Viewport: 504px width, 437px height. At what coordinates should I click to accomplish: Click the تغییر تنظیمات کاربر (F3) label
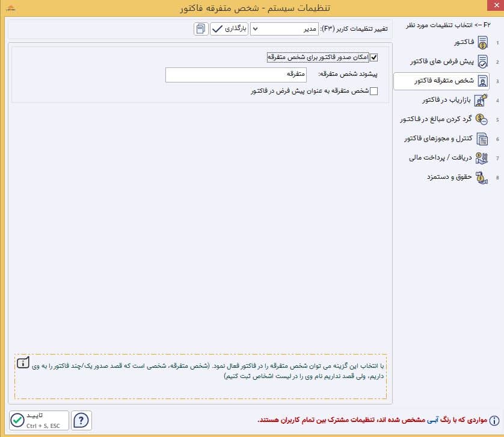[x=354, y=29]
